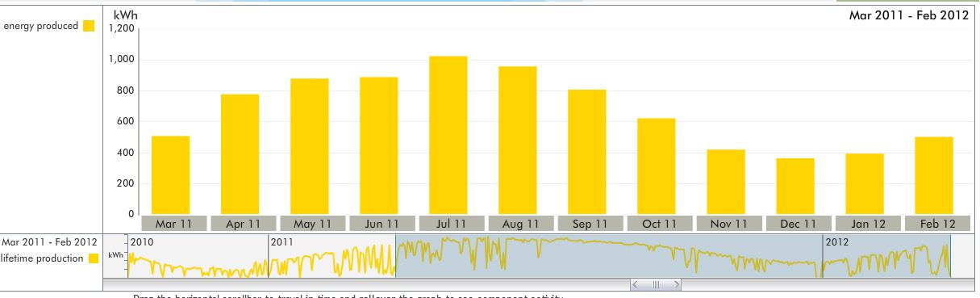Select the tallest Jul 11 bar

tap(448, 135)
